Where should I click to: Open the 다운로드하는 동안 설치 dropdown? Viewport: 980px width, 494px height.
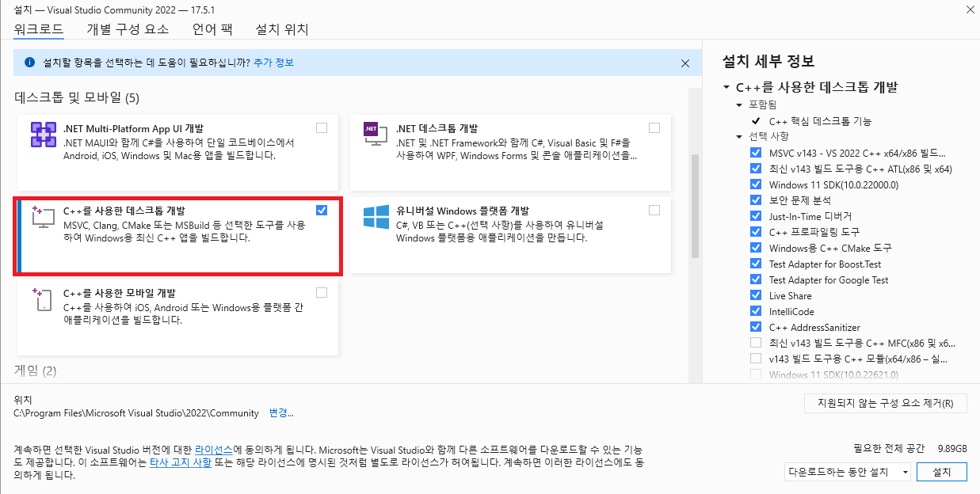coord(848,473)
